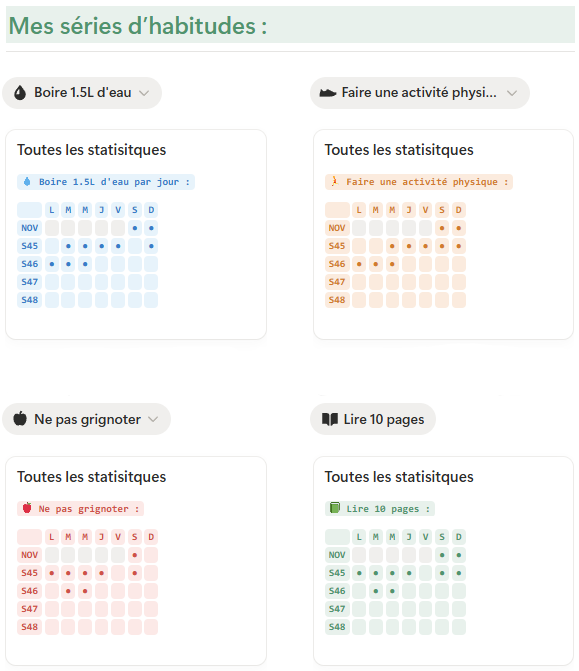Open Toutes les statisitques under Lire 10 pages
Viewport: 579px width, 671px height.
(x=399, y=477)
